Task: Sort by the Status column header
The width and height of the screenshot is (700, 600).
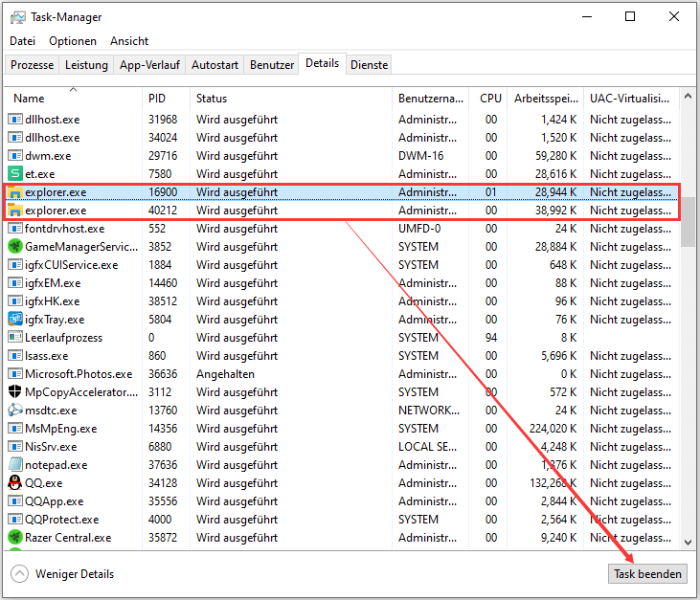Action: 291,99
